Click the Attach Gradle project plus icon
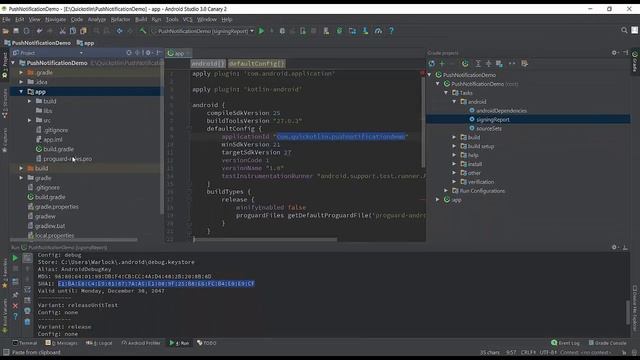Screen dimensions: 640x360 coord(442,64)
